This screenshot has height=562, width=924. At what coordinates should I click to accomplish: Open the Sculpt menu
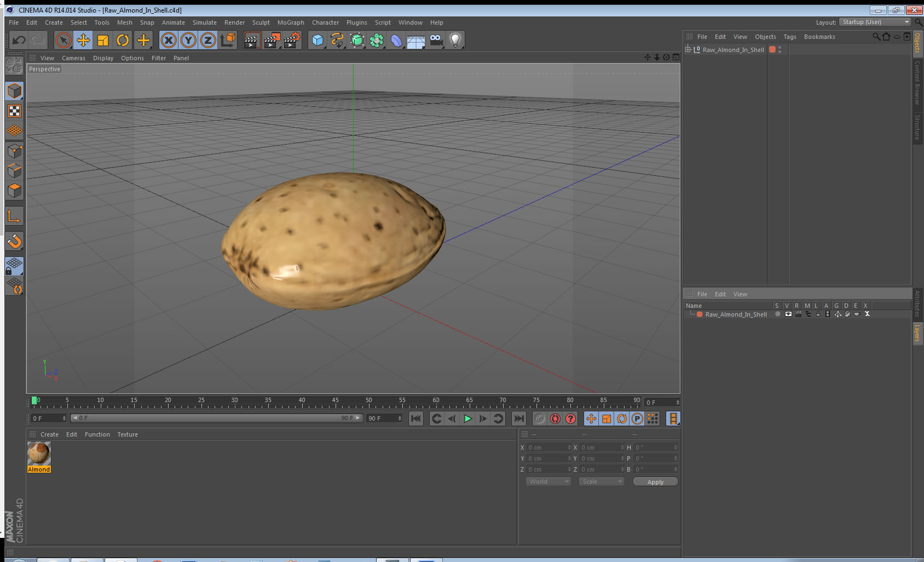[261, 22]
